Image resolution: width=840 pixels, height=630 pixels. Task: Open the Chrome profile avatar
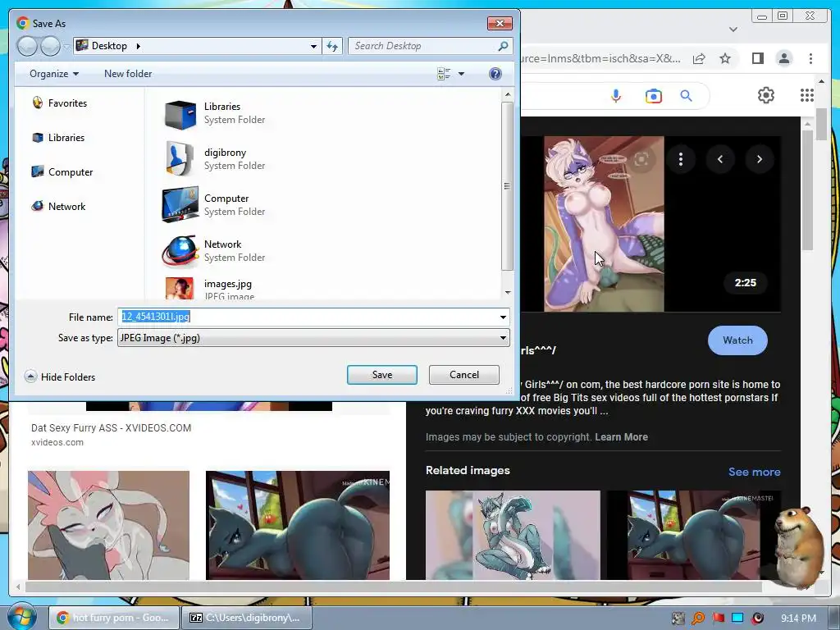[783, 58]
